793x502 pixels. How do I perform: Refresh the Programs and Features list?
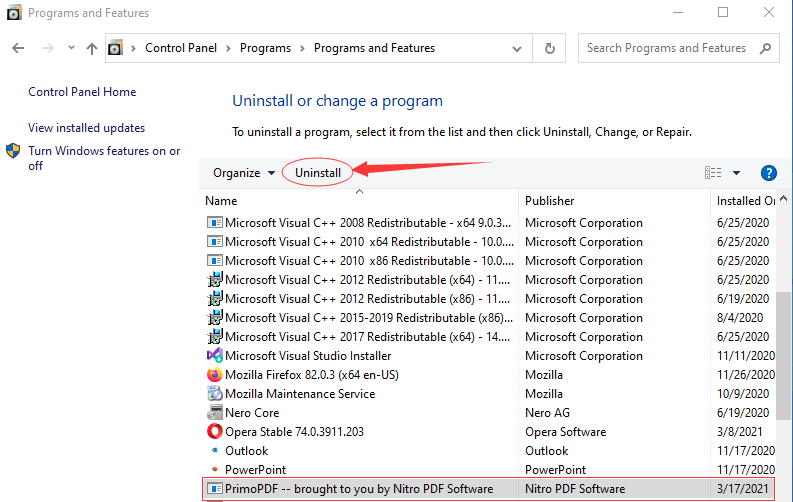click(x=549, y=49)
